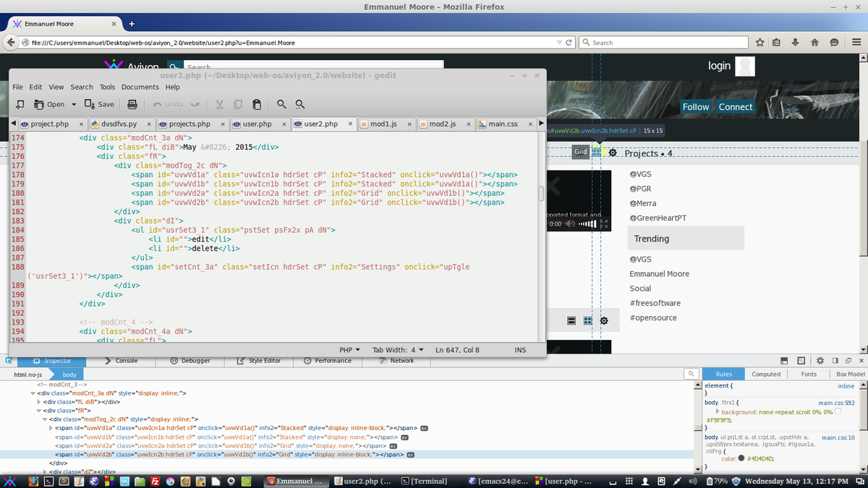This screenshot has height=488, width=868.
Task: Click the login link on the page
Action: coord(719,66)
